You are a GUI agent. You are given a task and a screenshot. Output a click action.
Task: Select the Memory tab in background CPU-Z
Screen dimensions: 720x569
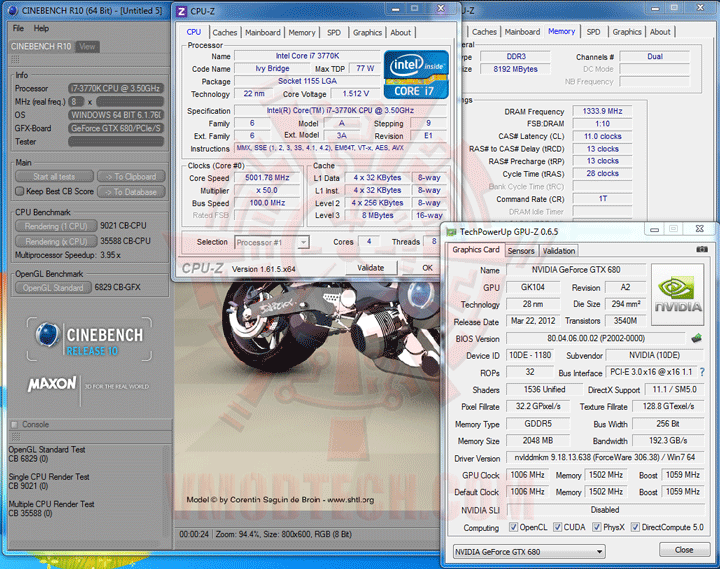point(561,31)
